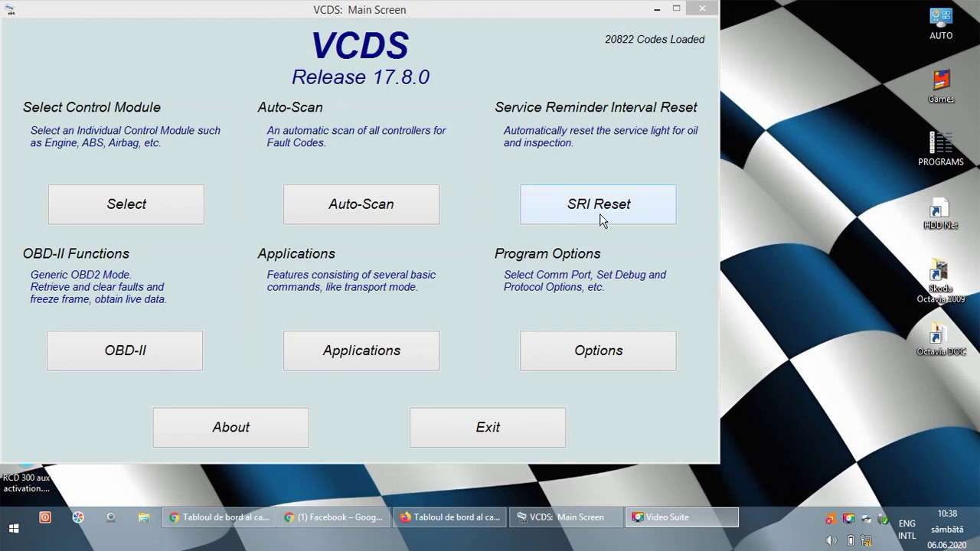Click the 'Auto-Scan' section heading
980x551 pixels.
tap(290, 108)
